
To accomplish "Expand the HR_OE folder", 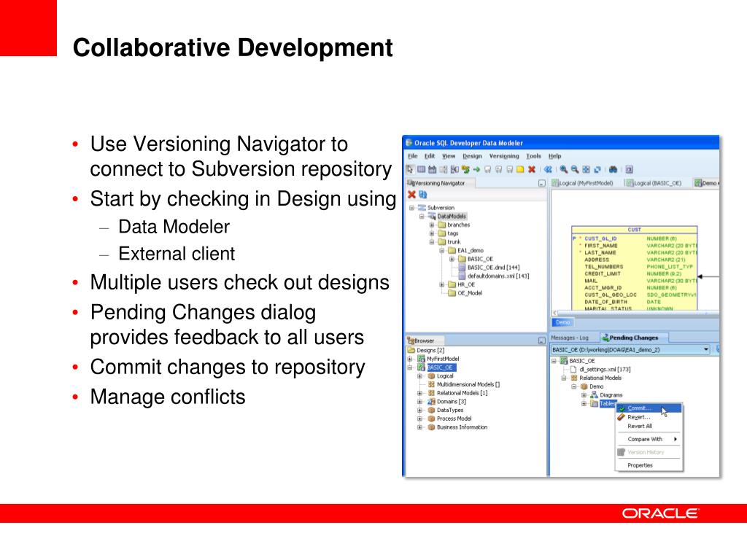I will tap(441, 285).
